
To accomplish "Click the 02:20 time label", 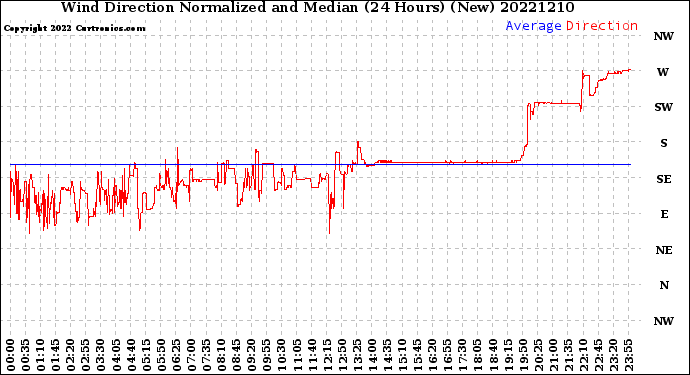I will tap(71, 356).
